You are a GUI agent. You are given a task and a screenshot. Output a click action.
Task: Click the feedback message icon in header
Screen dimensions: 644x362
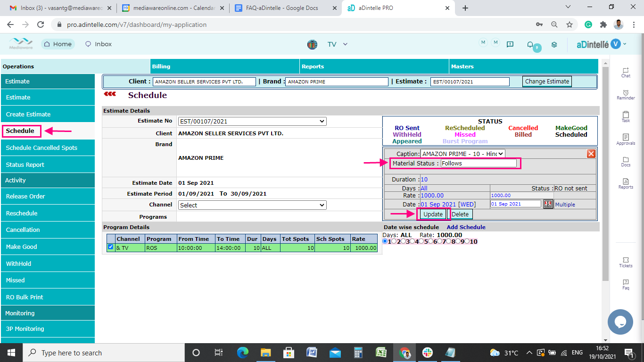pos(510,44)
